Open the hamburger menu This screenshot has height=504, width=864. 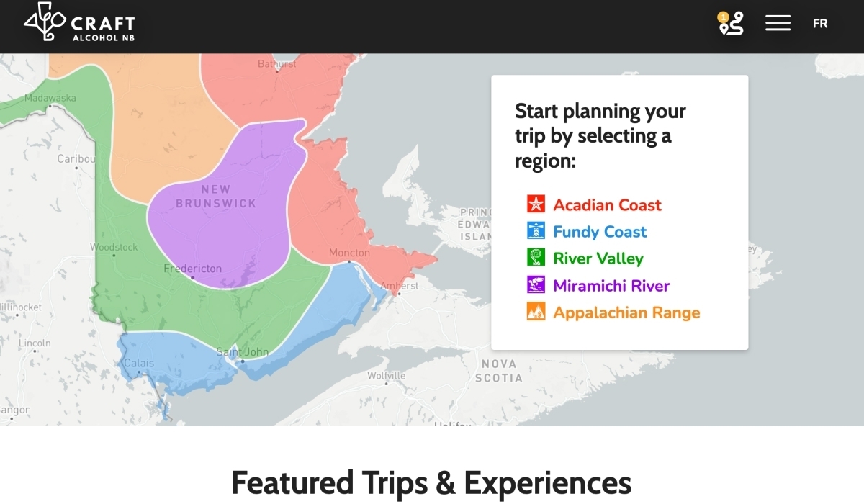(x=778, y=23)
